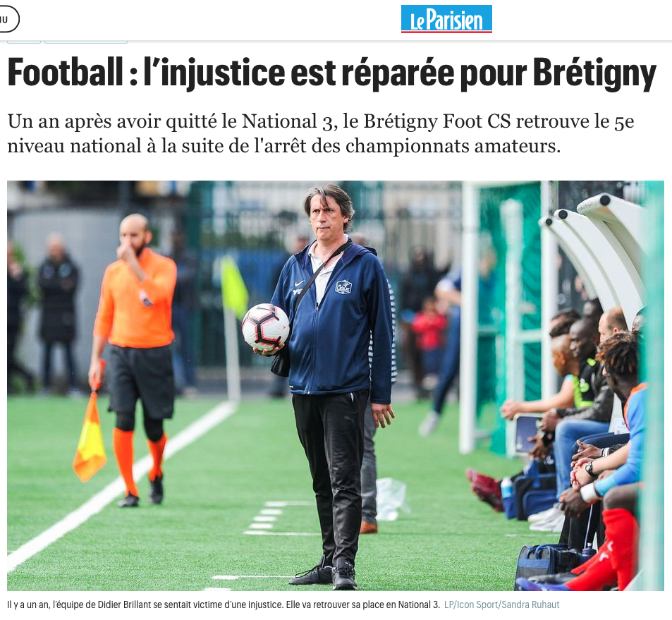Click the assistant referee in orange
The width and height of the screenshot is (672, 620).
coord(133,360)
